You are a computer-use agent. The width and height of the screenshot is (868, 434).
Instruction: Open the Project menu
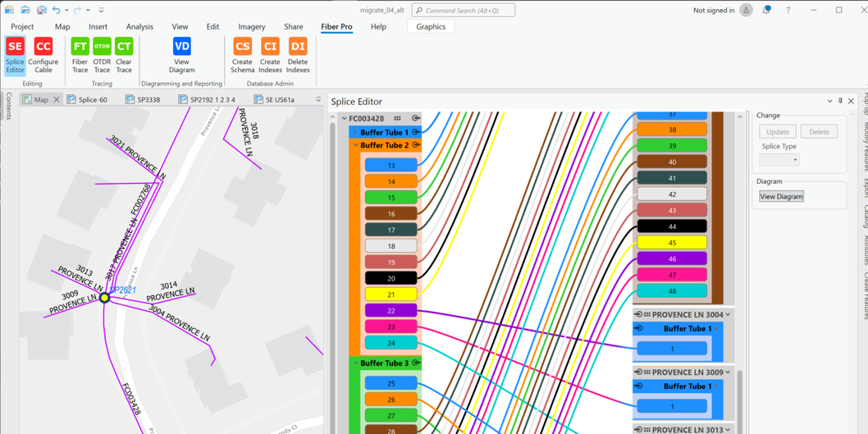point(22,26)
